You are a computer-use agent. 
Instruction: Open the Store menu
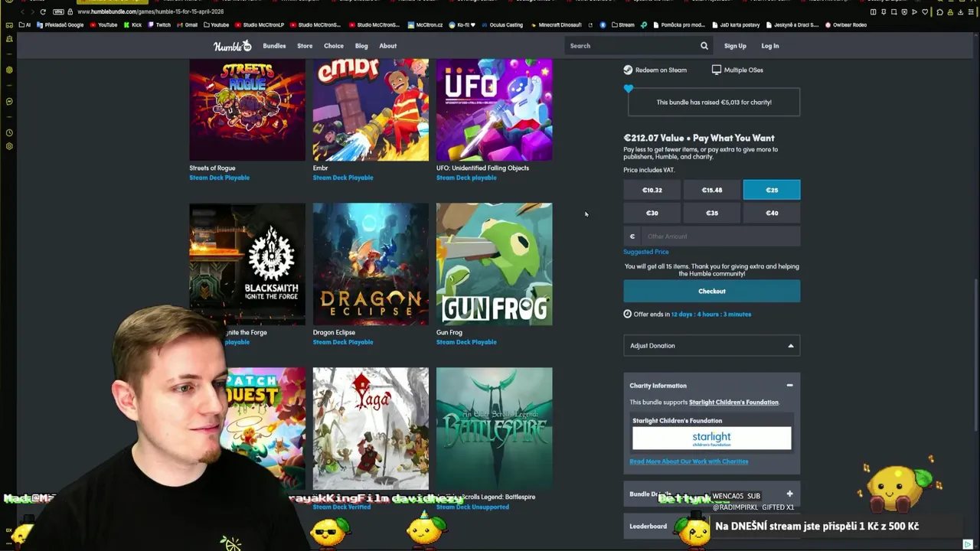tap(305, 46)
